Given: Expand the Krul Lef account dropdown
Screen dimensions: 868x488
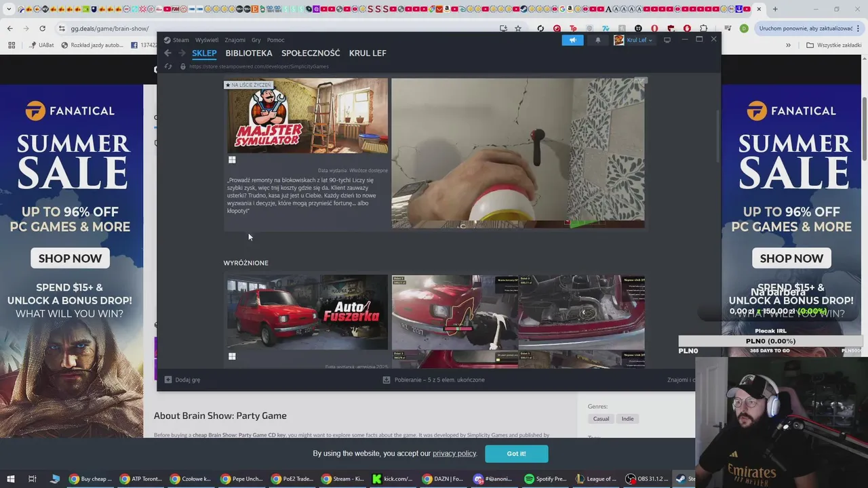Looking at the screenshot, I should tap(650, 40).
